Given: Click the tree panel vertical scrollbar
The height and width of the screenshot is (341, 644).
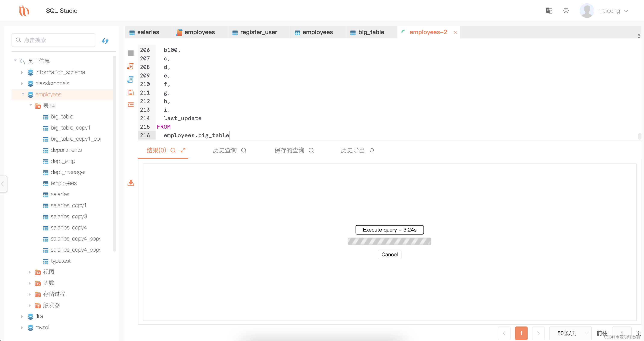Looking at the screenshot, I should [x=115, y=153].
